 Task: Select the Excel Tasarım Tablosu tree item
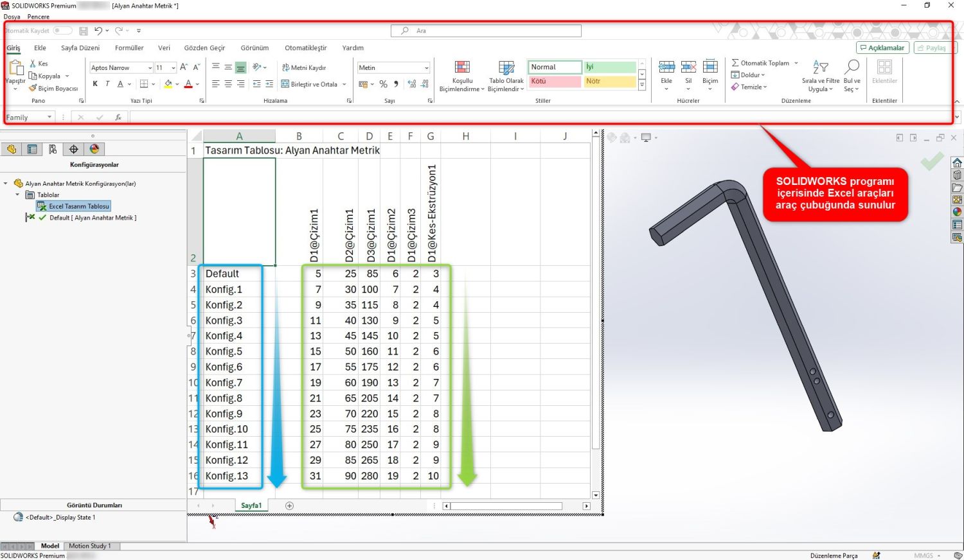pyautogui.click(x=73, y=206)
